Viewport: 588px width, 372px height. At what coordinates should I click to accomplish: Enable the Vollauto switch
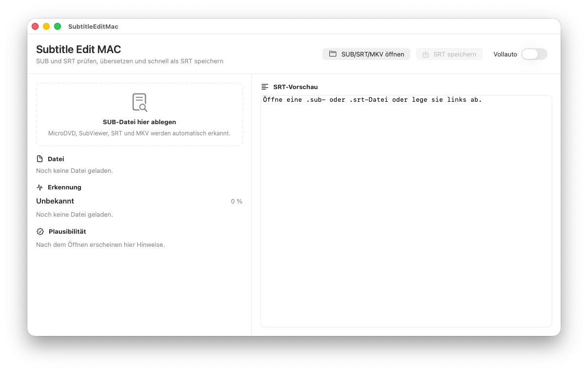click(534, 54)
